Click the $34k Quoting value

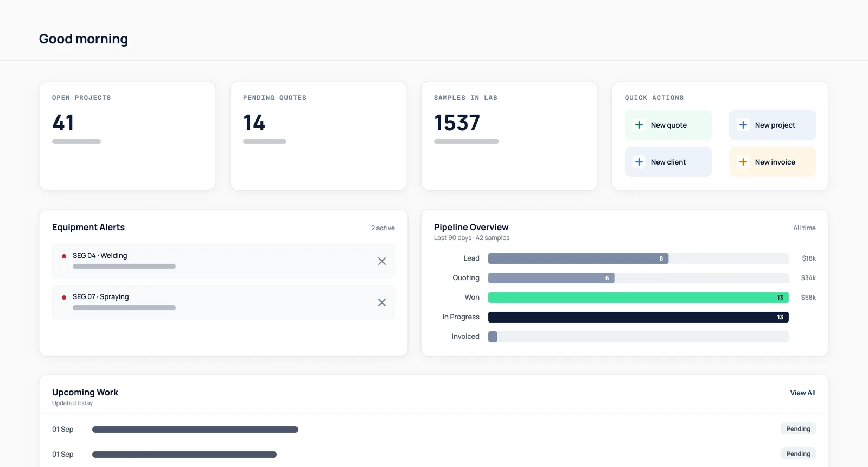808,278
